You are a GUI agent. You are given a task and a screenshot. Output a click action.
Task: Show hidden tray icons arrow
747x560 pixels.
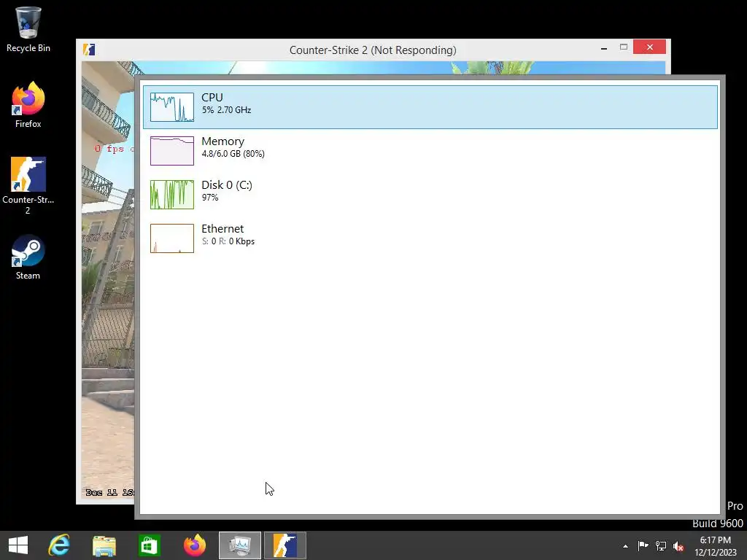pos(625,546)
